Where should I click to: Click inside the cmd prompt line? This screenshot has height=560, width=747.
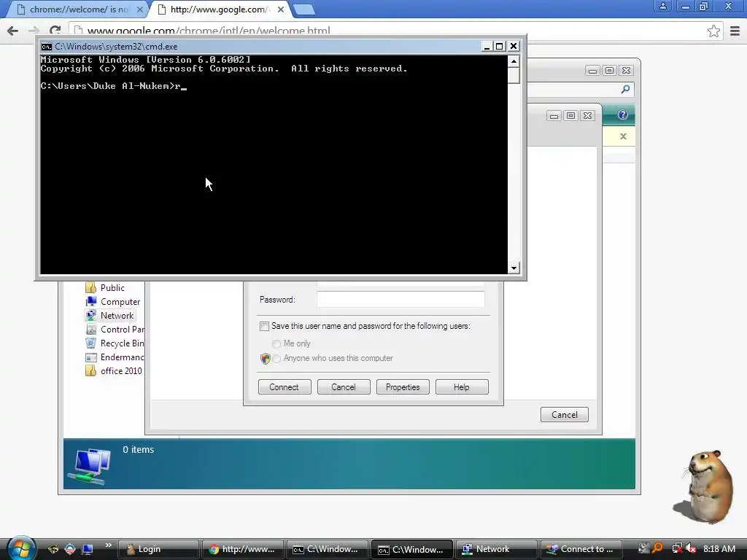point(113,86)
